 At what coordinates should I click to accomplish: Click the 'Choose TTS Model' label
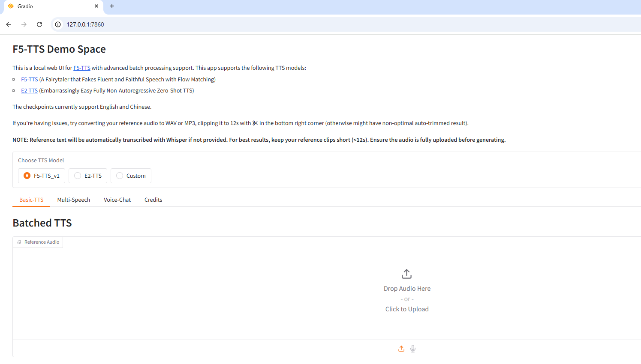41,160
